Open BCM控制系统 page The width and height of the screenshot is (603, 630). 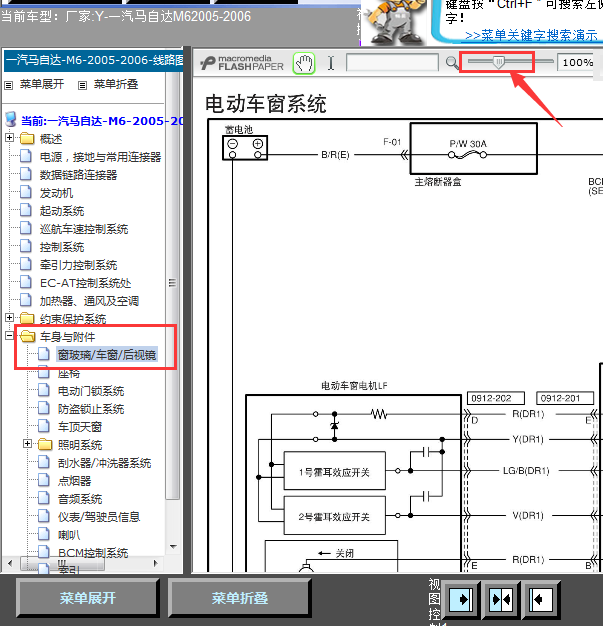tap(93, 553)
